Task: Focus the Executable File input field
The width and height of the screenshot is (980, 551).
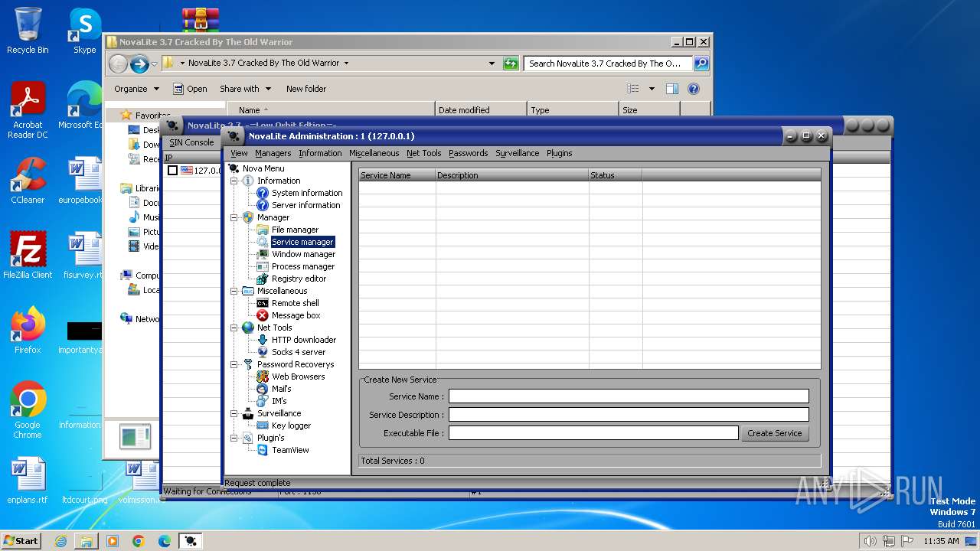Action: point(593,433)
